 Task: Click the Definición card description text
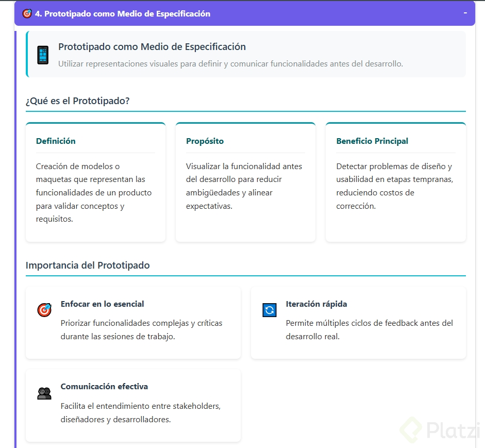click(94, 193)
